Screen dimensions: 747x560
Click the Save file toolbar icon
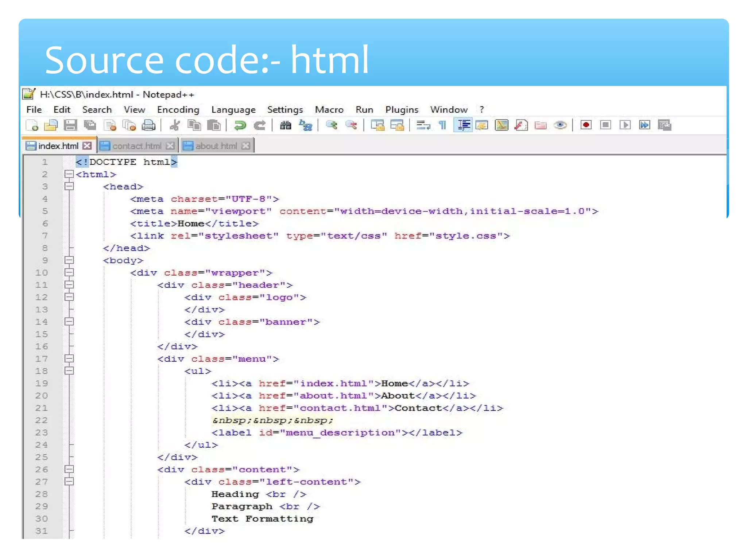pos(70,125)
